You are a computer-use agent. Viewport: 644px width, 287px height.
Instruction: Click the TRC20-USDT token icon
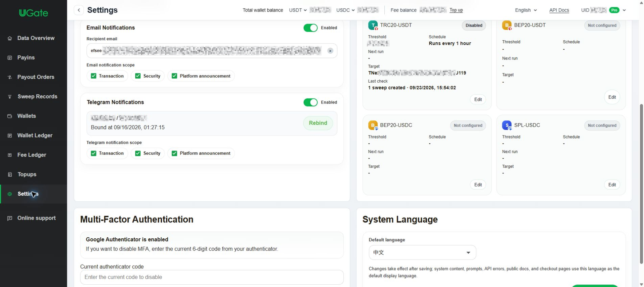coord(373,25)
